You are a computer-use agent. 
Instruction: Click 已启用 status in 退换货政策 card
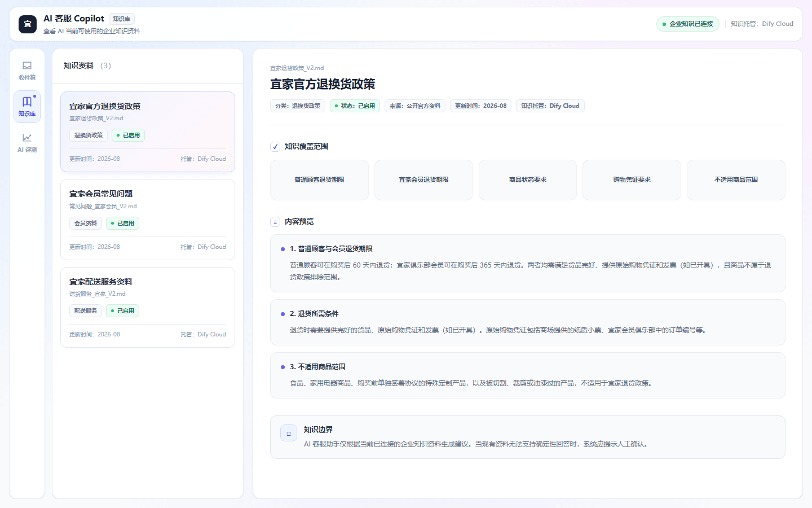coord(128,135)
